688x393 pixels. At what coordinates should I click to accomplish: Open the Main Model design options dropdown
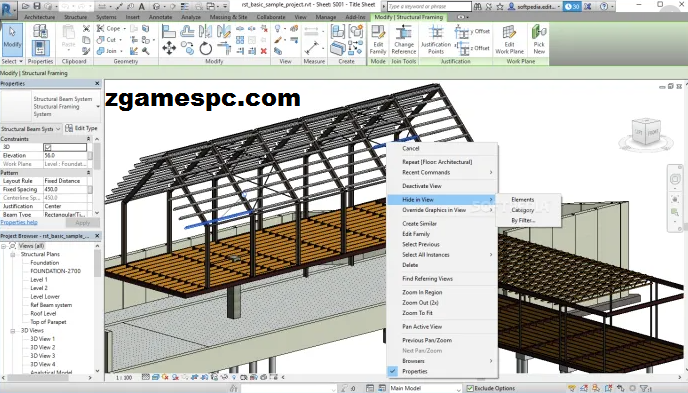point(425,388)
